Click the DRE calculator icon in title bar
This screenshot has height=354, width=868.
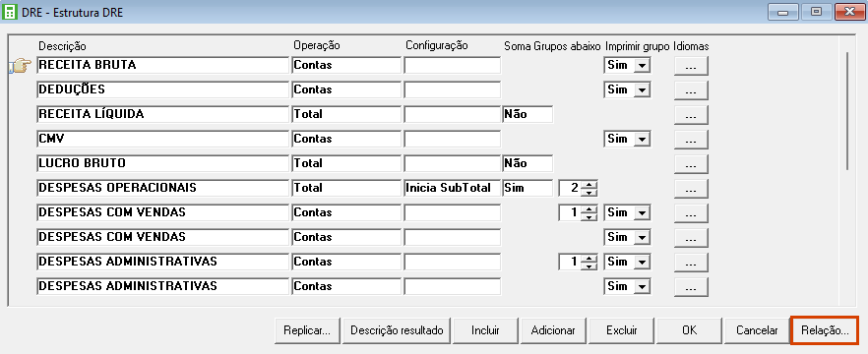coord(11,12)
